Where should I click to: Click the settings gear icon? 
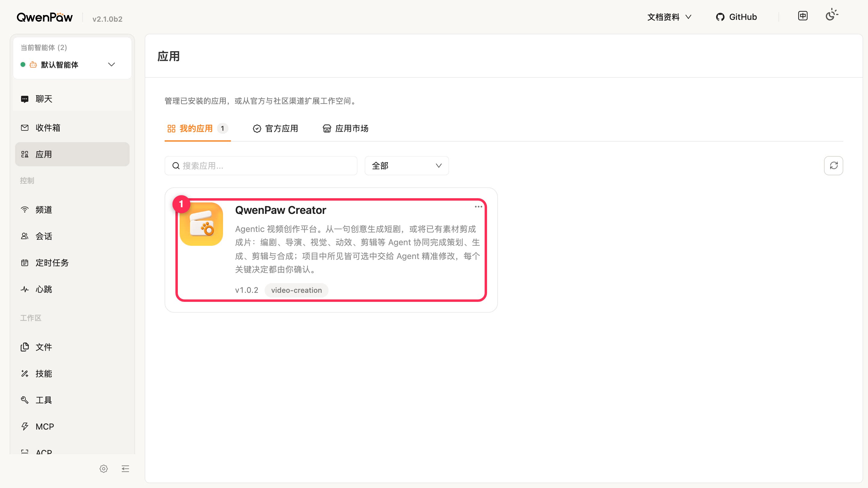tap(103, 469)
